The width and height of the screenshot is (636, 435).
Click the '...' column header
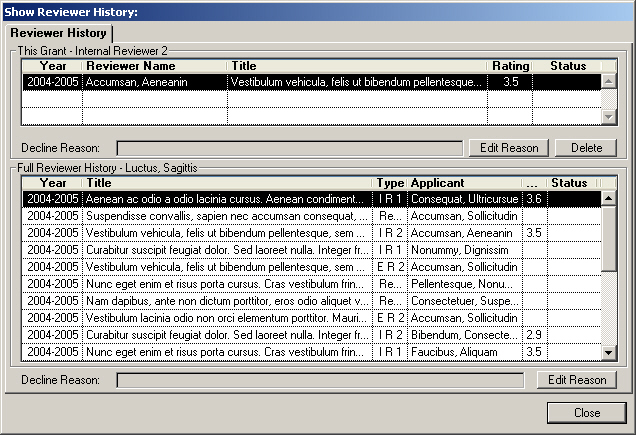point(535,183)
